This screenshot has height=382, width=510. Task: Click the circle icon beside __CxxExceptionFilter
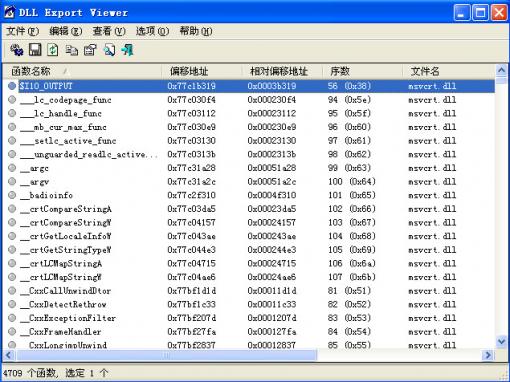point(12,318)
